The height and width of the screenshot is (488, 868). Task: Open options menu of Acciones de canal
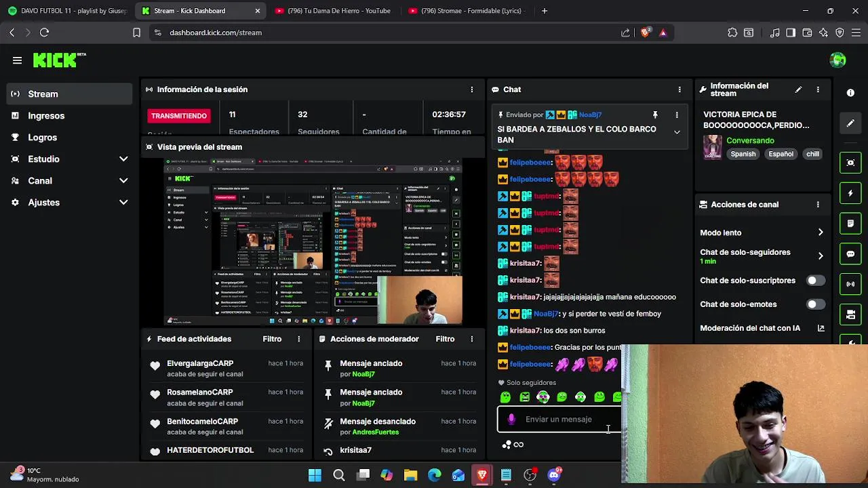(818, 205)
